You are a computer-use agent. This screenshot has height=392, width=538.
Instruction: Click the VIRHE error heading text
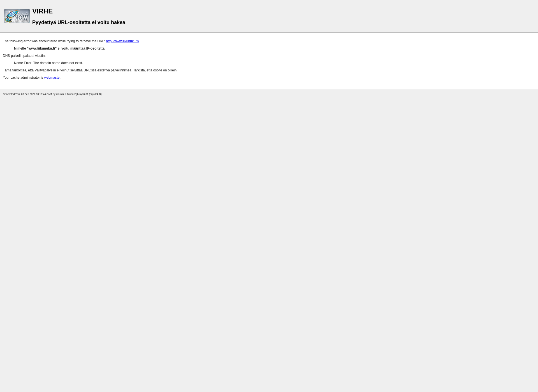(x=42, y=11)
